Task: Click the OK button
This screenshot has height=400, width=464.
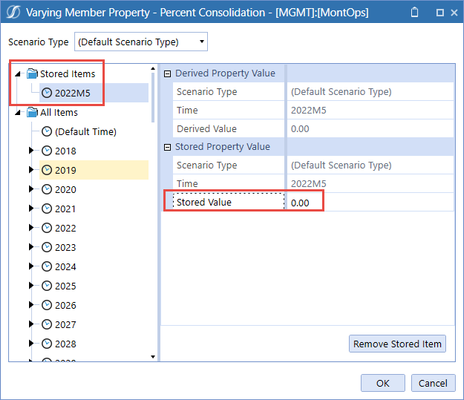Action: coord(383,383)
